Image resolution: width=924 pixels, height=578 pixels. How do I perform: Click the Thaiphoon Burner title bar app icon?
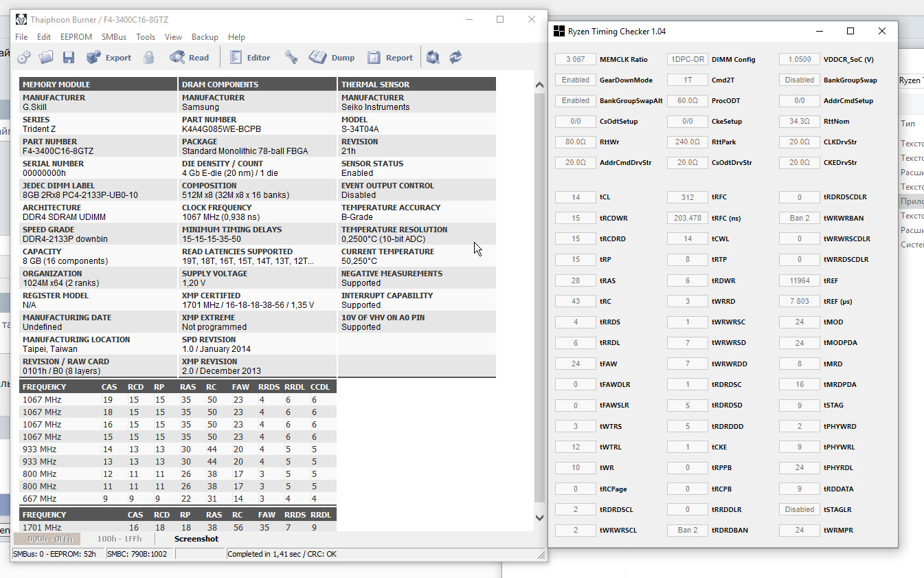[x=21, y=19]
